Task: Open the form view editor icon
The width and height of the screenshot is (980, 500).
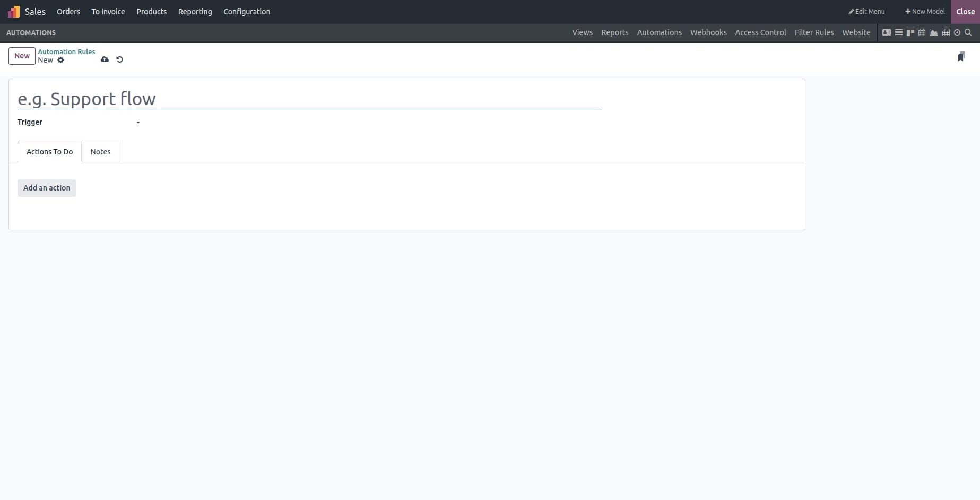Action: [x=887, y=32]
